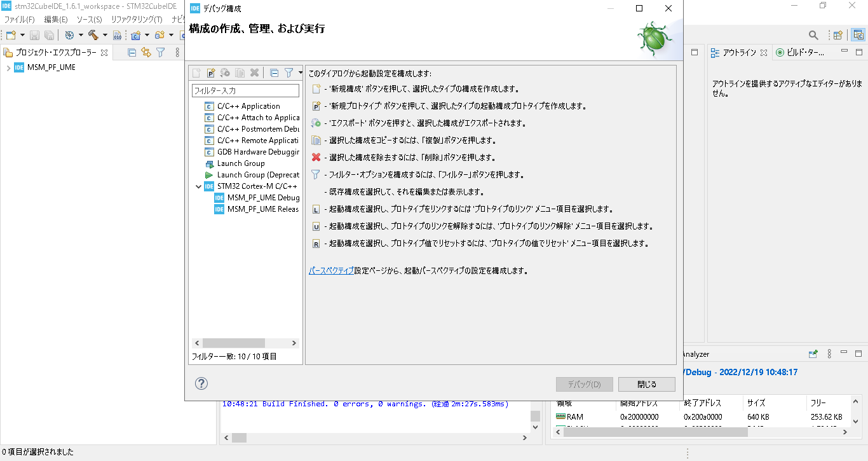Screen dimensions: 868x461
Task: Select Launch Group (Deprecated) type
Action: click(x=252, y=175)
